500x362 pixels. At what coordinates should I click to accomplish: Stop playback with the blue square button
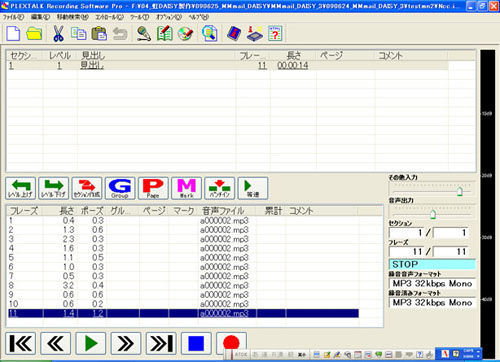pyautogui.click(x=196, y=343)
